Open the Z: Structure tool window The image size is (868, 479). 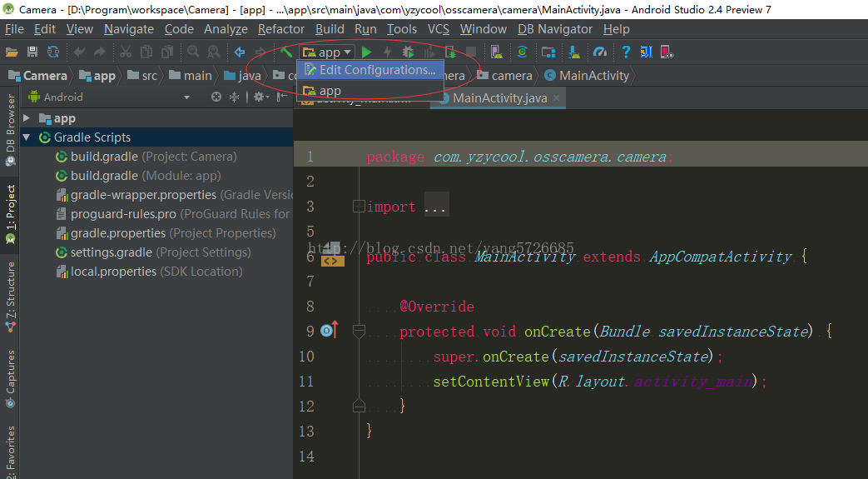[10, 298]
